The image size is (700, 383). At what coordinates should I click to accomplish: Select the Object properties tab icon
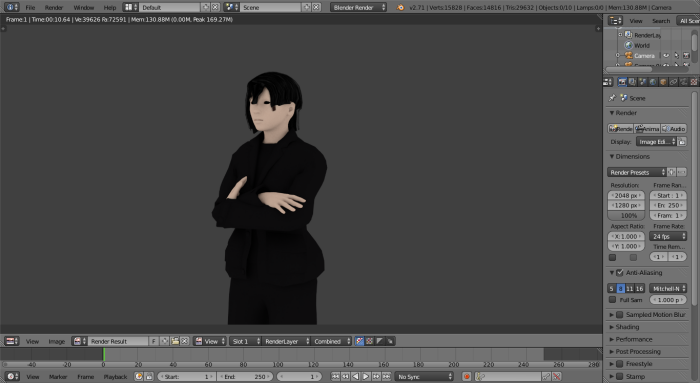pos(663,82)
